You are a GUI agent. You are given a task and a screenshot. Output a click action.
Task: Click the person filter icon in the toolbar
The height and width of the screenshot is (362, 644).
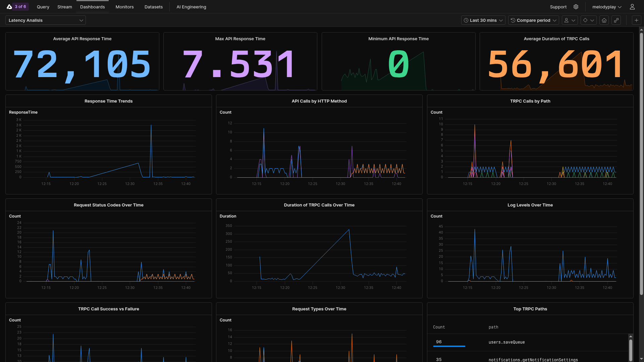[x=570, y=20]
